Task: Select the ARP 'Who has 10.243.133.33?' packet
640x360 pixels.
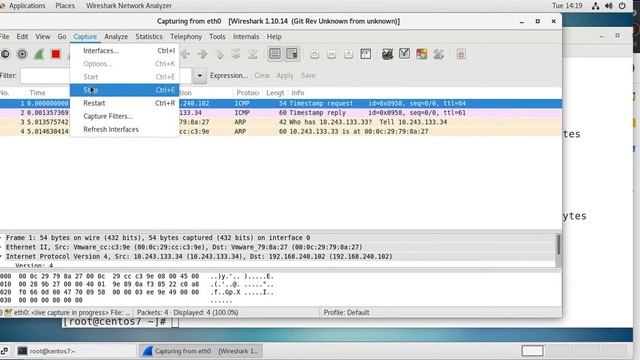Action: point(281,122)
